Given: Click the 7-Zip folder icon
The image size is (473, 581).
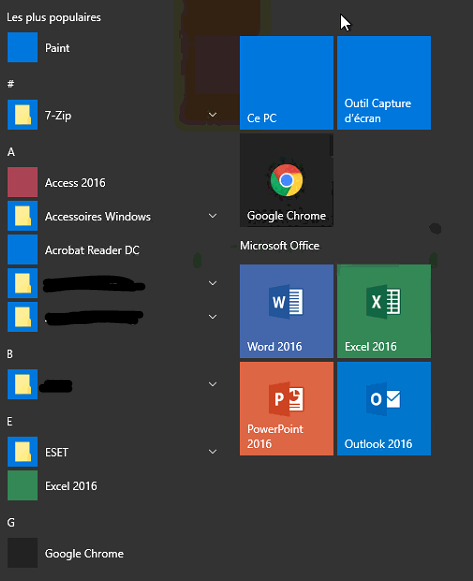Looking at the screenshot, I should click(23, 115).
